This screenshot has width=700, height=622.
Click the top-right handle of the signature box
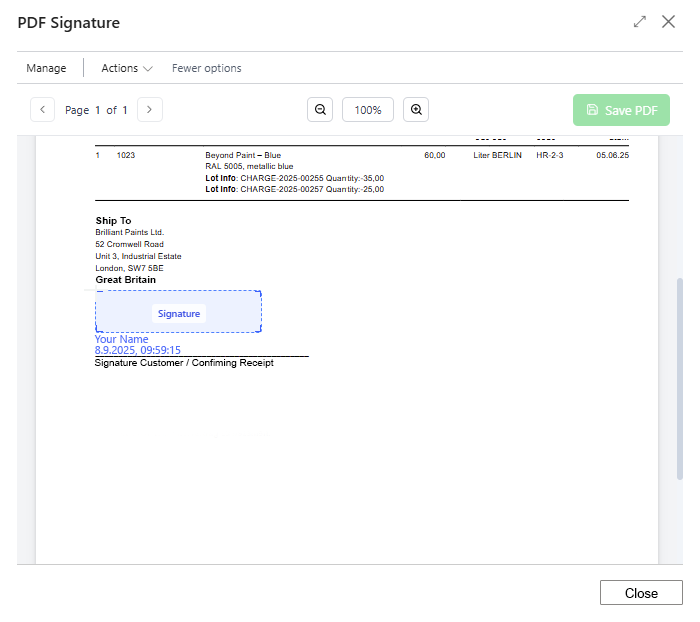tap(261, 292)
